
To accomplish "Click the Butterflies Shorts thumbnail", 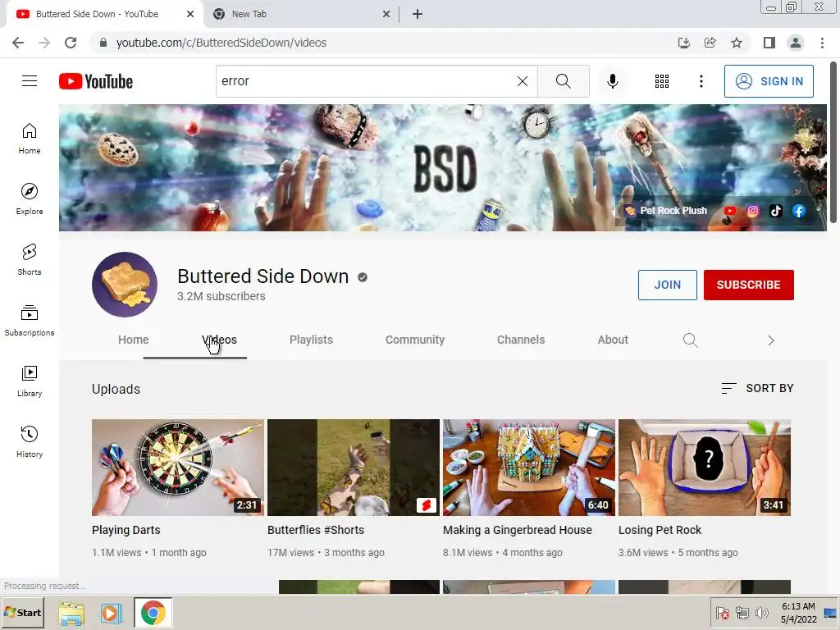I will point(353,467).
